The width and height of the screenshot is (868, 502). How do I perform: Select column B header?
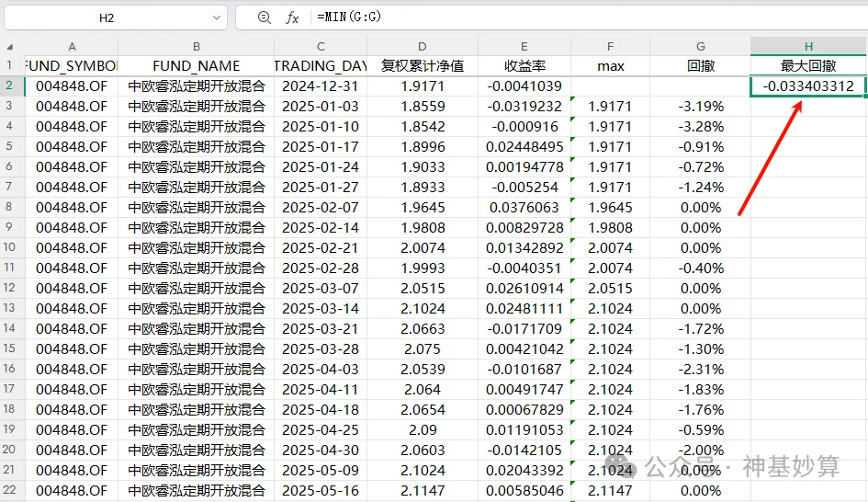(x=196, y=47)
